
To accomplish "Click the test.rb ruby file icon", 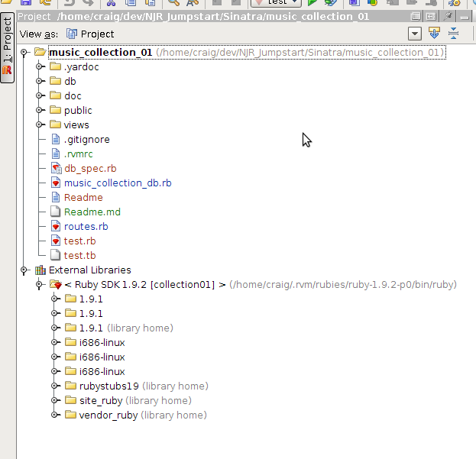I will (x=56, y=241).
